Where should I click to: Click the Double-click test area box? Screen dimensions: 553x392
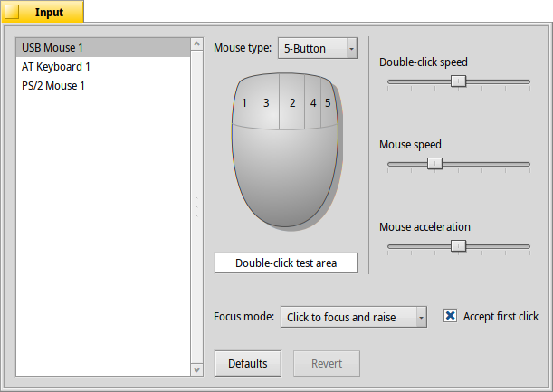click(286, 263)
